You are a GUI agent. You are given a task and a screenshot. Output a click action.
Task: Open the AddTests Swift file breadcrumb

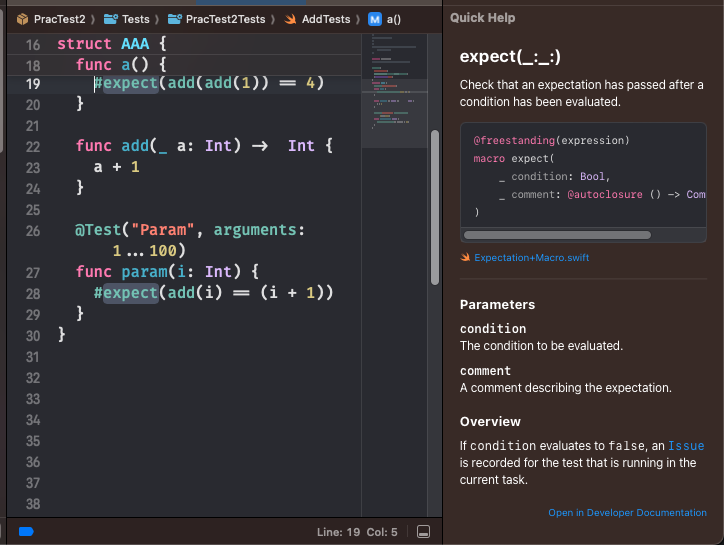(318, 19)
